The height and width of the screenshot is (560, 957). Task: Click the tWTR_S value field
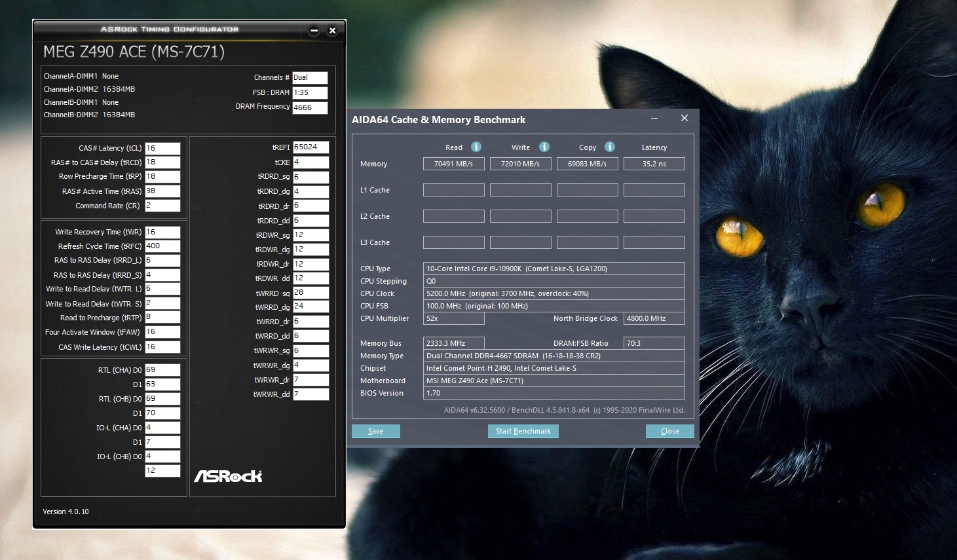(x=162, y=303)
